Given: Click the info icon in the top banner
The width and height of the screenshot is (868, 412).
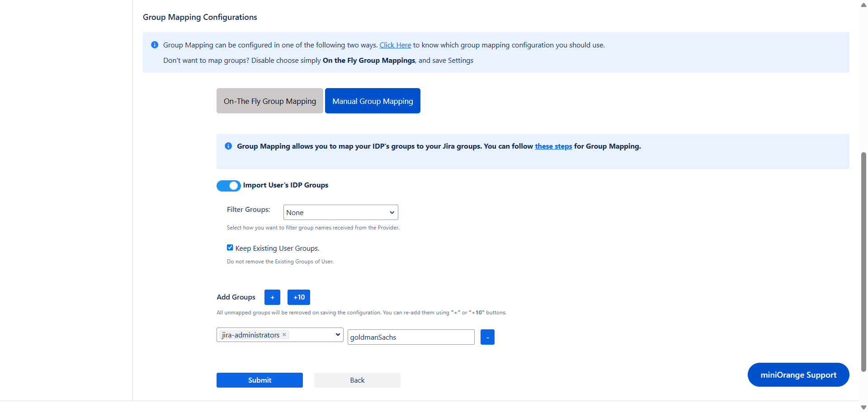Looking at the screenshot, I should 155,45.
